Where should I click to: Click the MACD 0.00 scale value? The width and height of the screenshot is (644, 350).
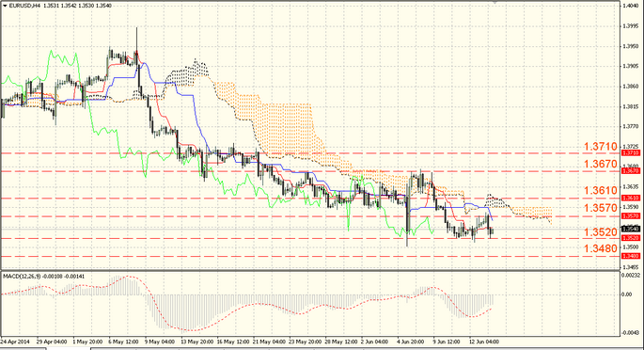click(x=627, y=294)
